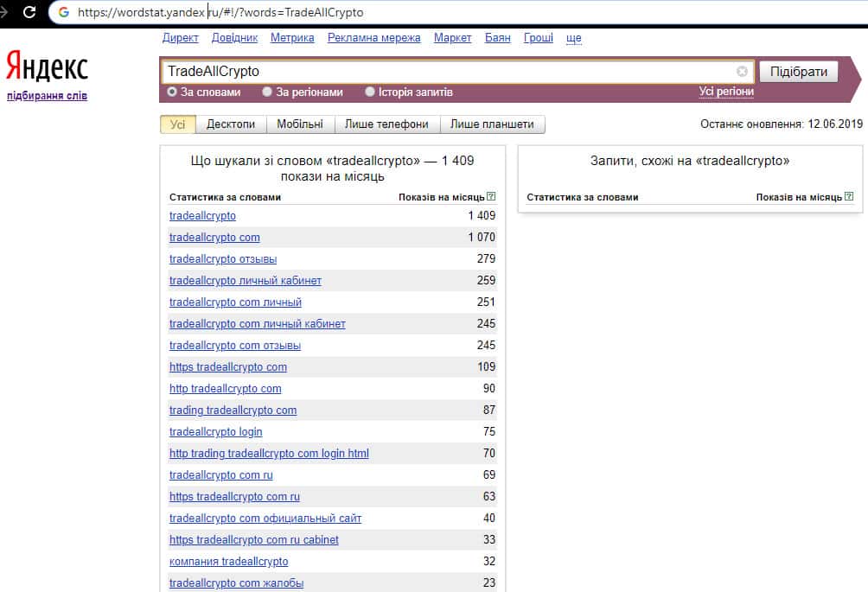Open the 'Метрика' link in top navigation
The width and height of the screenshot is (868, 592).
[292, 38]
